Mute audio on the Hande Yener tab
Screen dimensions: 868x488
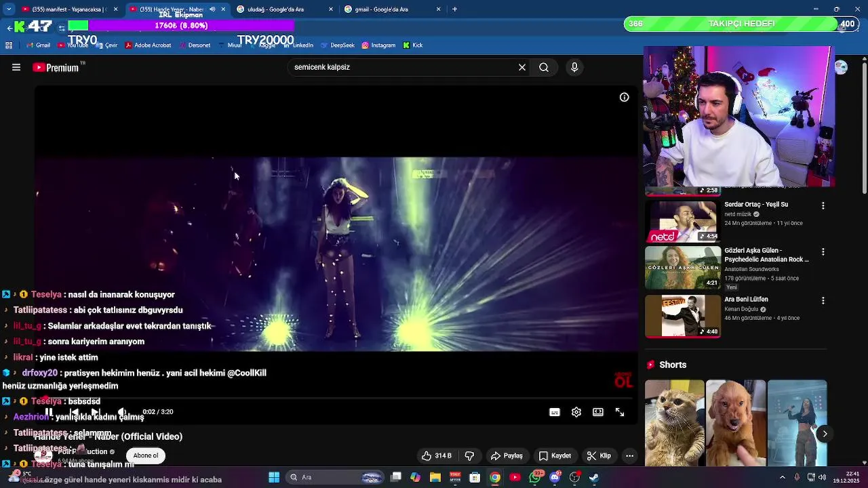pos(212,9)
